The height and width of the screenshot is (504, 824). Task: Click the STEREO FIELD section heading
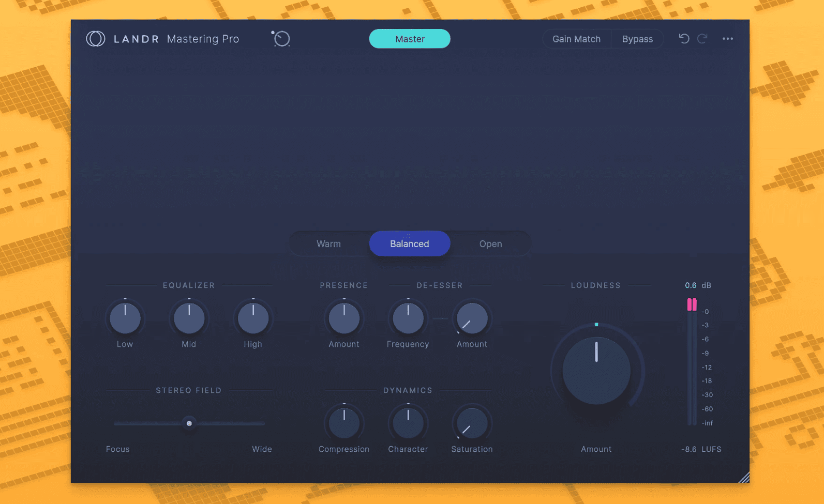pos(189,390)
